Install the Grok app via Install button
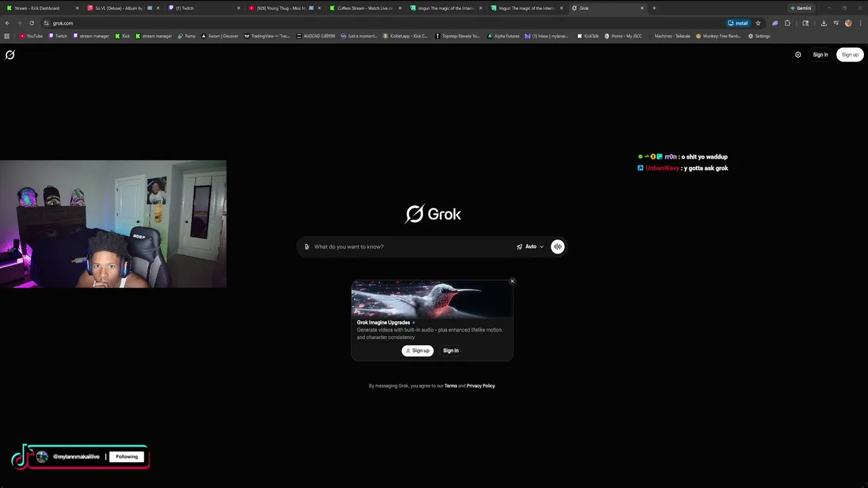This screenshot has height=488, width=868. click(738, 23)
